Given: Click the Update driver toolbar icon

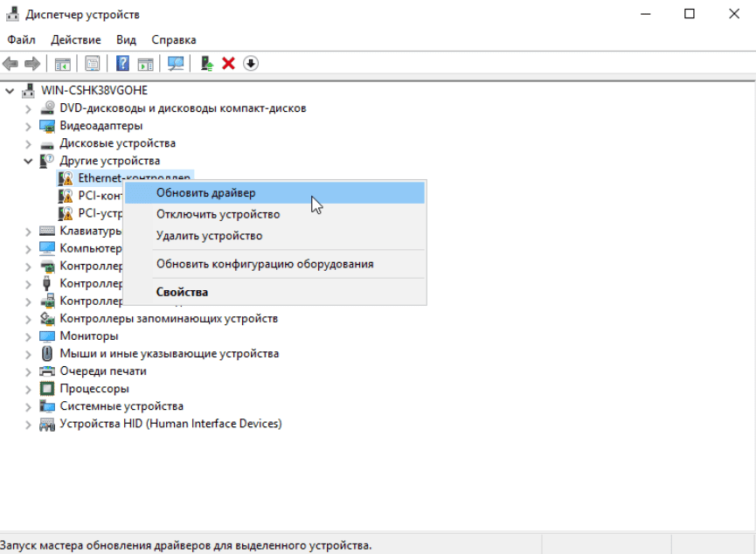Looking at the screenshot, I should coord(207,63).
